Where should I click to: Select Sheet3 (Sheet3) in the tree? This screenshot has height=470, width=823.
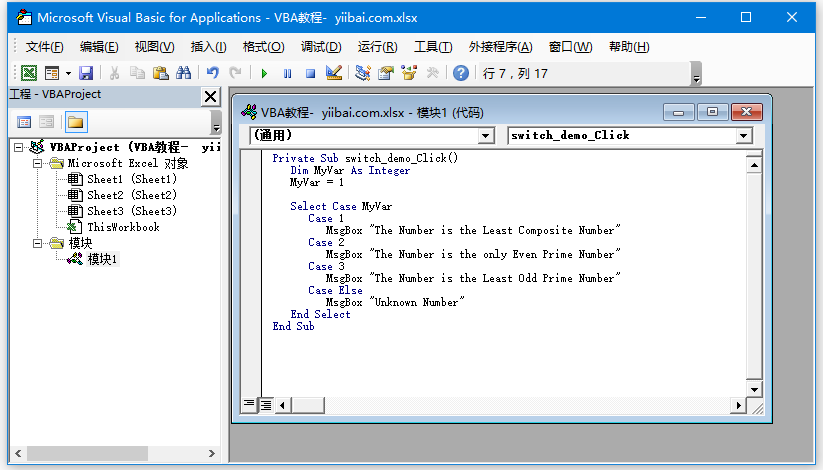[132, 211]
